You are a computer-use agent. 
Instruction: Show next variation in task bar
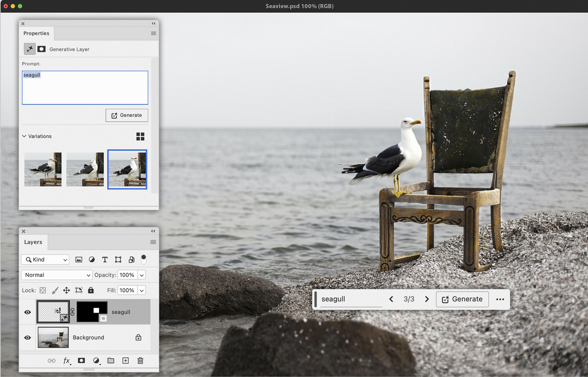pos(427,299)
